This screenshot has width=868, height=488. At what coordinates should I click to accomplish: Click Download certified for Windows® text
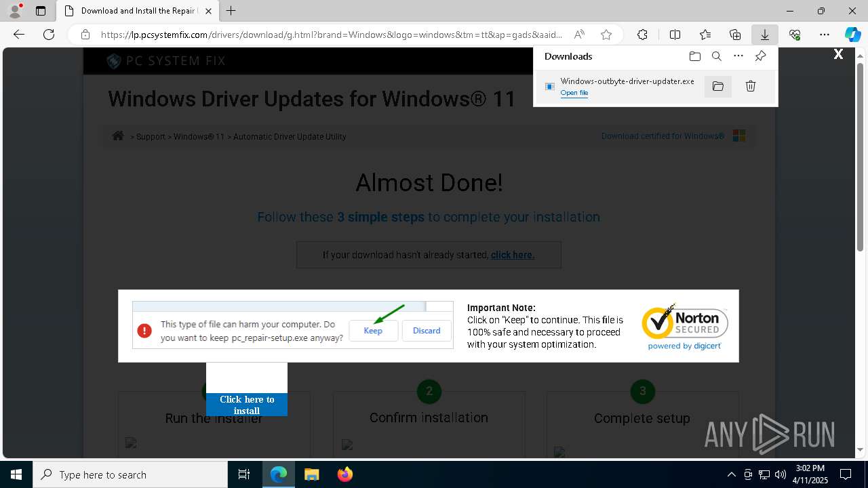click(x=663, y=136)
